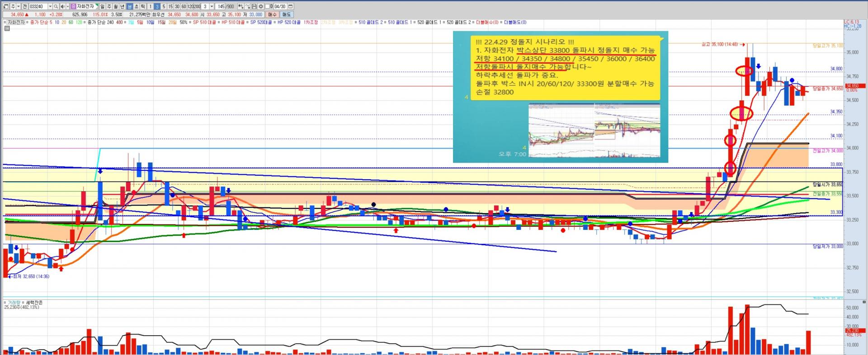Viewport: 868px width, 355px height.
Task: Click the small grid icon below indicator legend
Action: 7,28
